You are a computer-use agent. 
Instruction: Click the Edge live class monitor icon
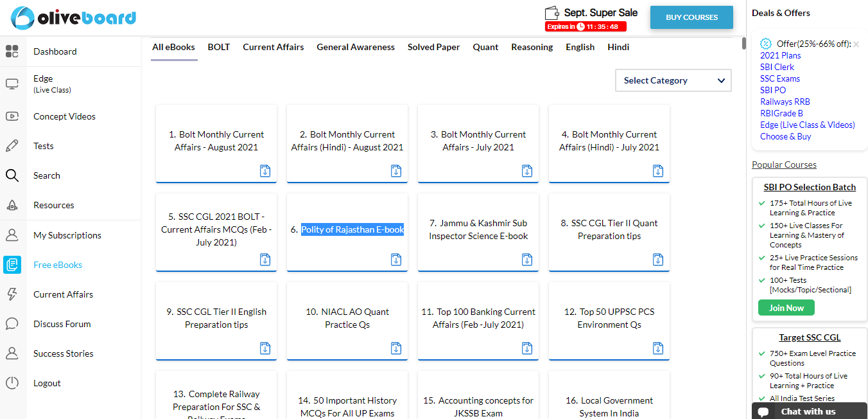click(x=12, y=84)
